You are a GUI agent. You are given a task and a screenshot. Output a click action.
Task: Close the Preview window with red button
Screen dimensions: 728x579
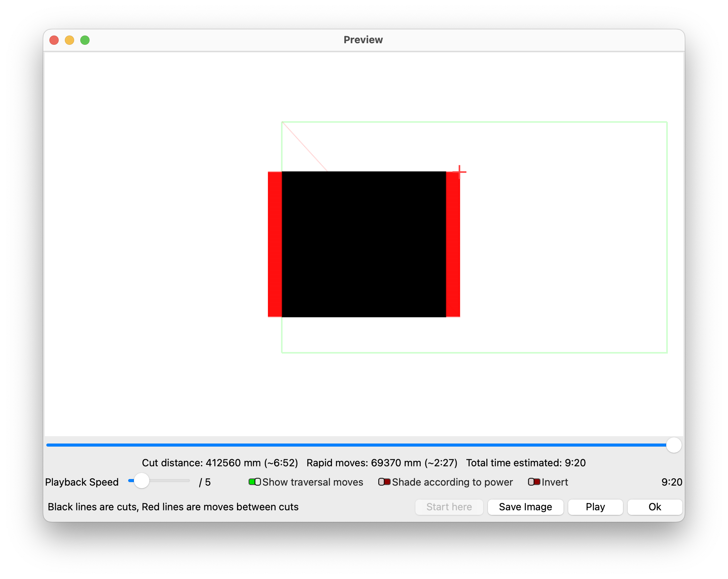(54, 40)
